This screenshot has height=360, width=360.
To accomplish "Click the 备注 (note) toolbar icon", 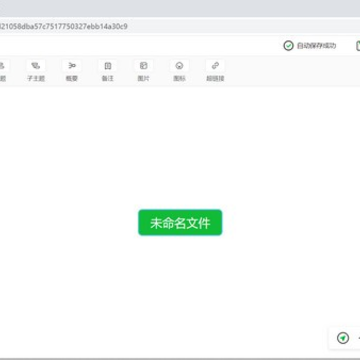I will (x=108, y=66).
